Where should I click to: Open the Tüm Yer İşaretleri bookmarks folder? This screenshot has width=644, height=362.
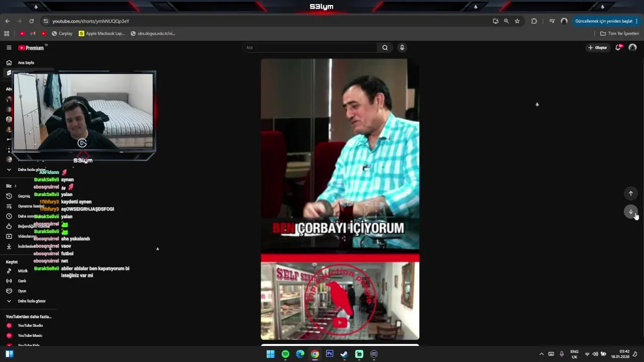(620, 34)
